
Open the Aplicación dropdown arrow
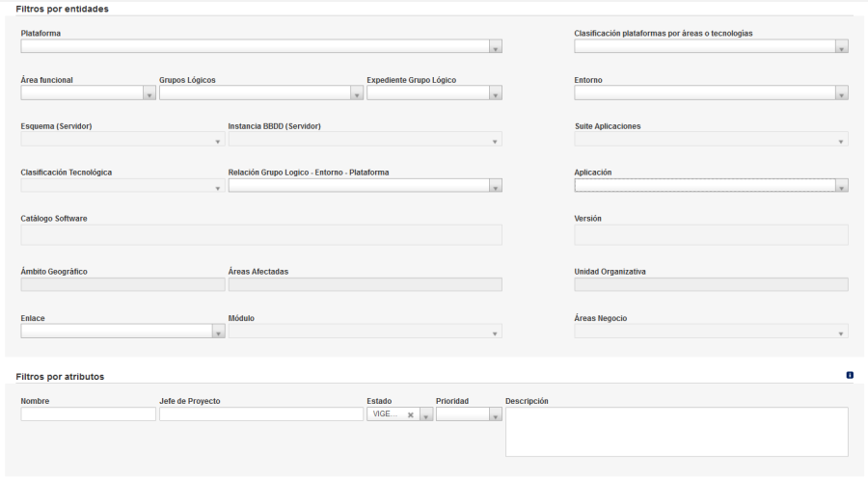coord(841,186)
